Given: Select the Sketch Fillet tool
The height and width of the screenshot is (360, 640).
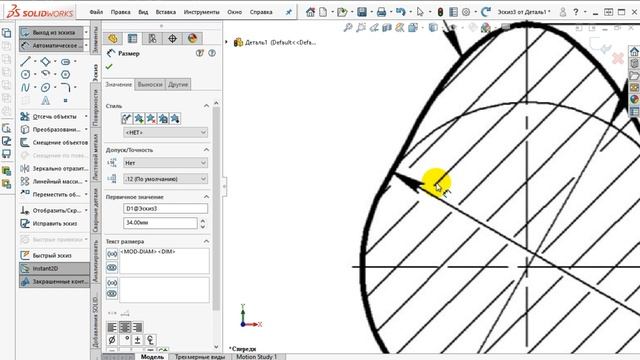Looking at the screenshot, I should (65, 87).
